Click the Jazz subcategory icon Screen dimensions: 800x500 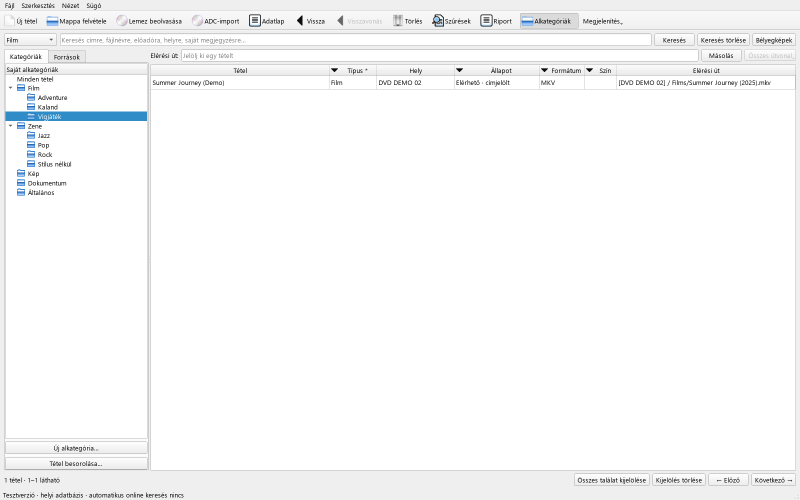tap(31, 136)
